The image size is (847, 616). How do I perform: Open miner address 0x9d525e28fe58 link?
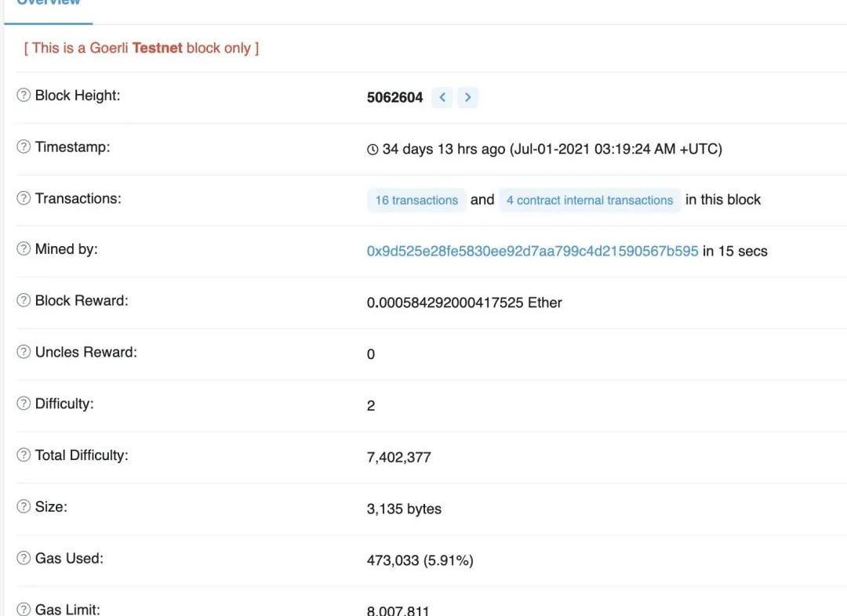(532, 252)
